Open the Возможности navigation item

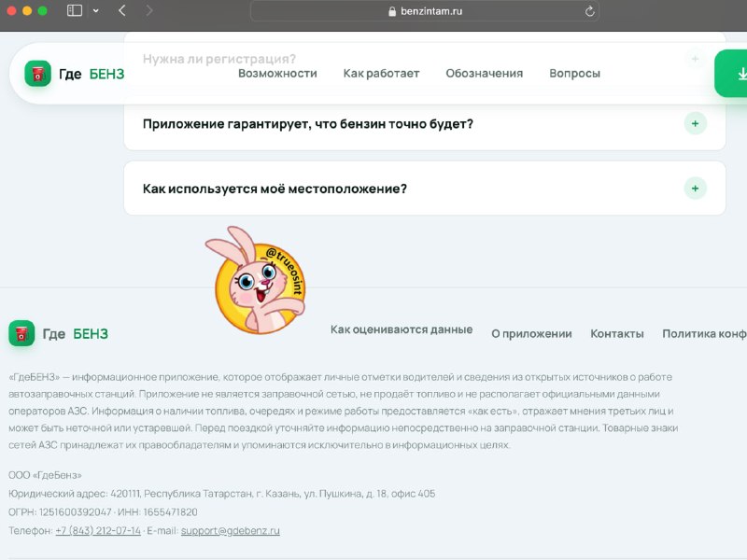(277, 74)
